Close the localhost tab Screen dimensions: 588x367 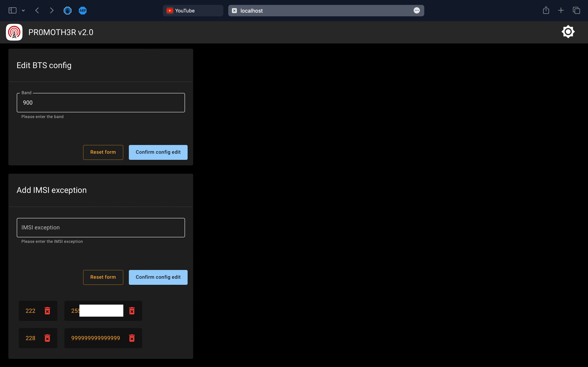click(234, 11)
